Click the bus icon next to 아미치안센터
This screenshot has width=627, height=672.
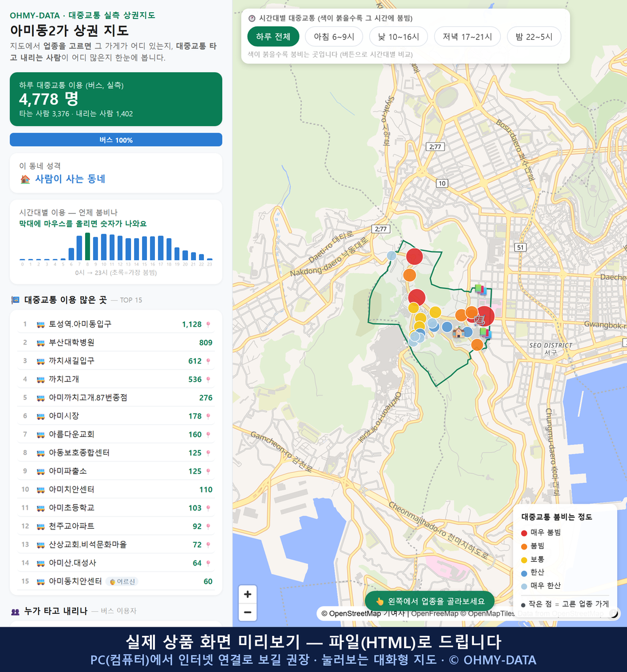pos(41,490)
